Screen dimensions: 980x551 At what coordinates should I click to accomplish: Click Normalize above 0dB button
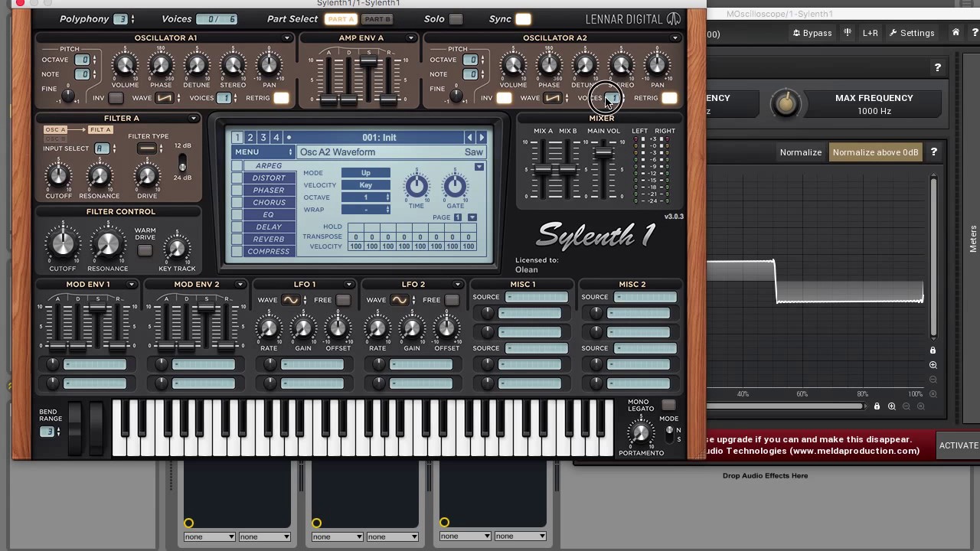click(875, 152)
